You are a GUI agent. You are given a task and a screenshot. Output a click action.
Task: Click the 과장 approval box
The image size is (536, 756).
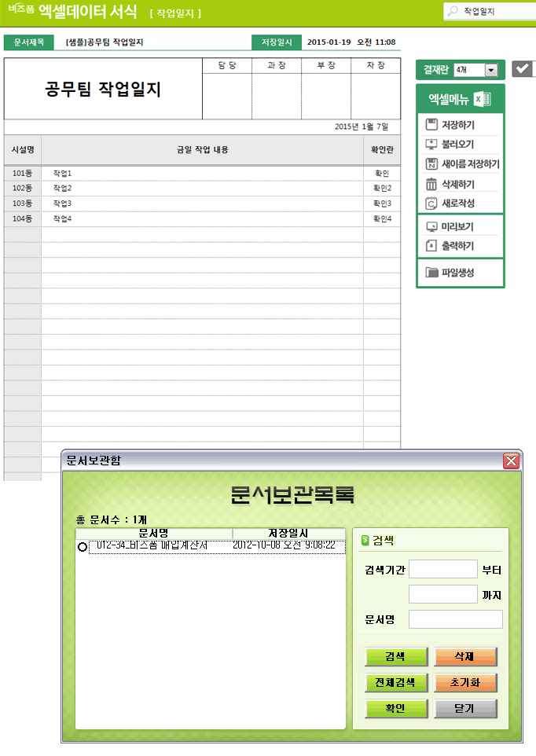click(277, 96)
